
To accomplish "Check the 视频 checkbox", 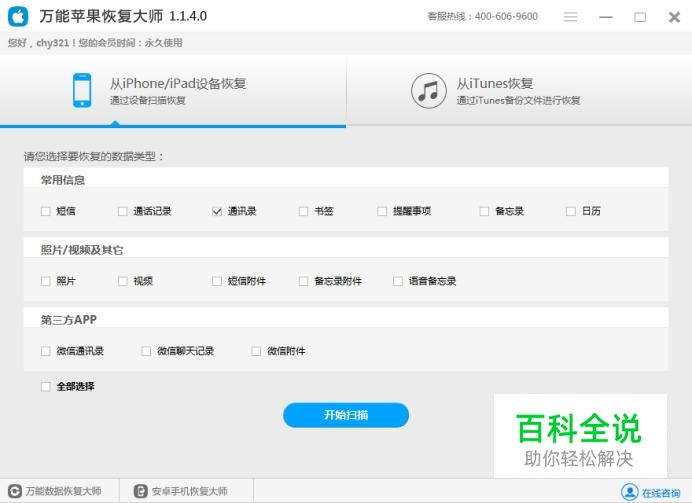I will point(123,281).
